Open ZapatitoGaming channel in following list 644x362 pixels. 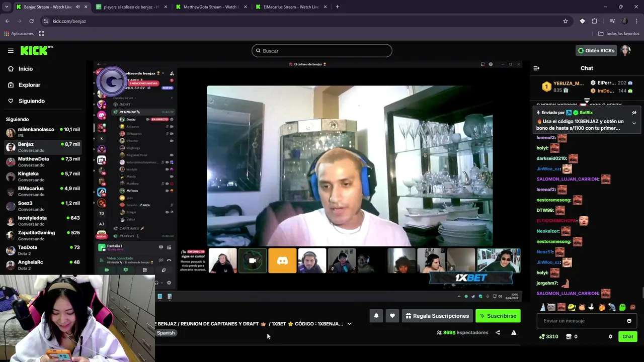pyautogui.click(x=43, y=236)
